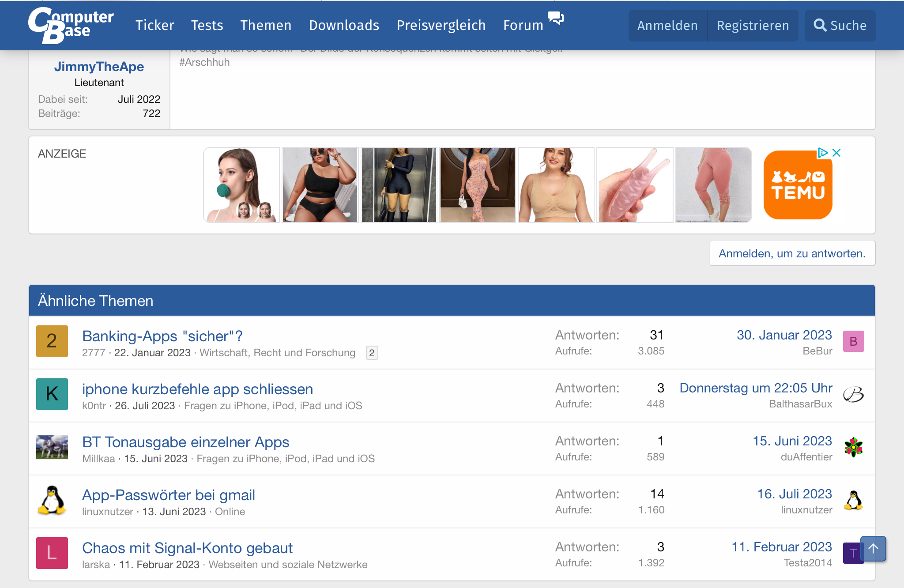Click duAffentier flower avatar
The image size is (904, 588).
pos(853,447)
